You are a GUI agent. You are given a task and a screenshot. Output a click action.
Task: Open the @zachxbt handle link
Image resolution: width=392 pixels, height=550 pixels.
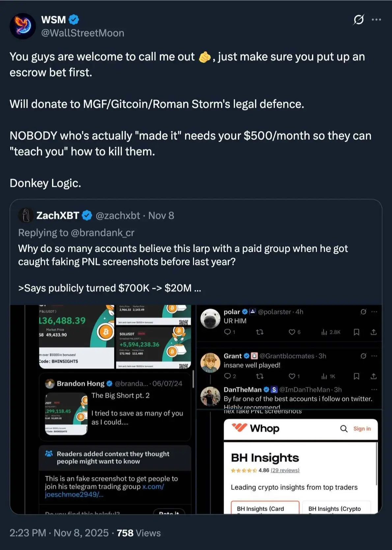(118, 216)
